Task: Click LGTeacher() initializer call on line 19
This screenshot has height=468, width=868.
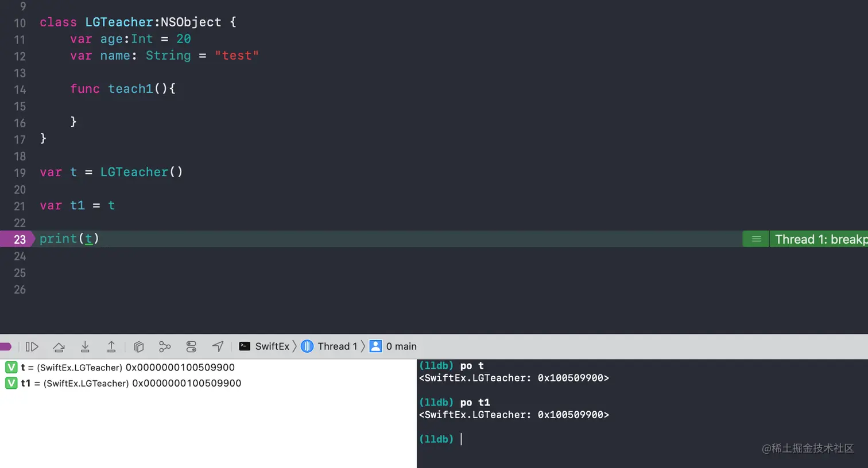Action: point(141,172)
